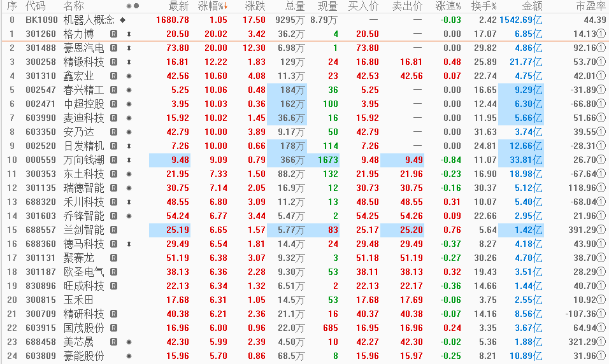Sort by the 市盈率 column header

coord(591,6)
